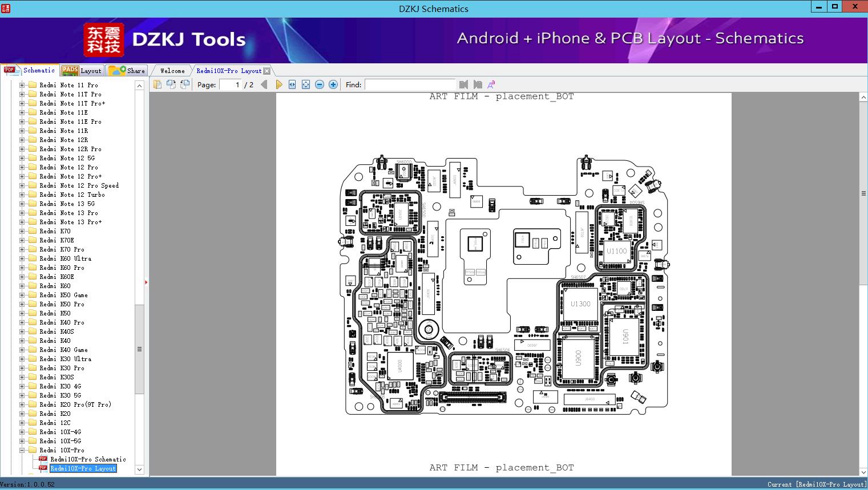Toggle the match case icon

pyautogui.click(x=491, y=84)
